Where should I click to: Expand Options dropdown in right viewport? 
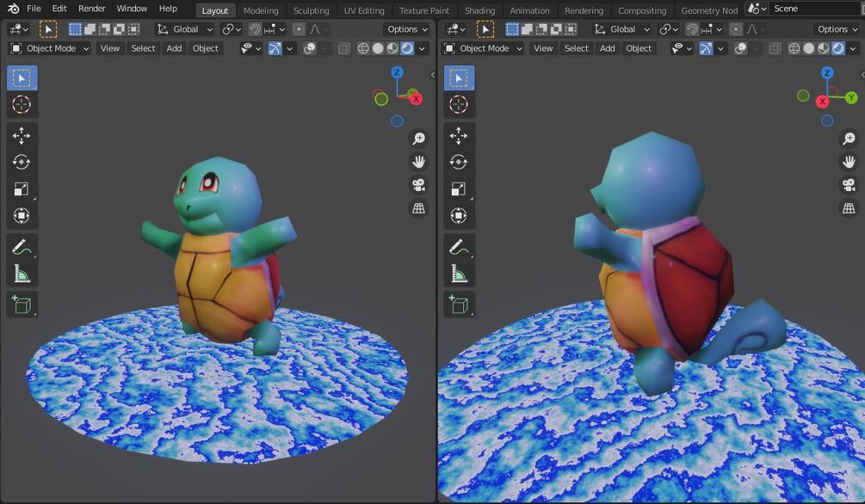(837, 29)
